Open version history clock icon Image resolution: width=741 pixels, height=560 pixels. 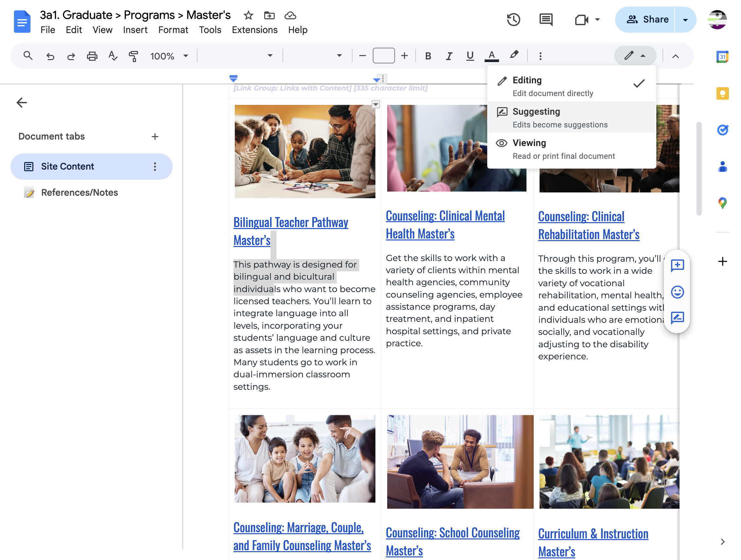point(513,19)
